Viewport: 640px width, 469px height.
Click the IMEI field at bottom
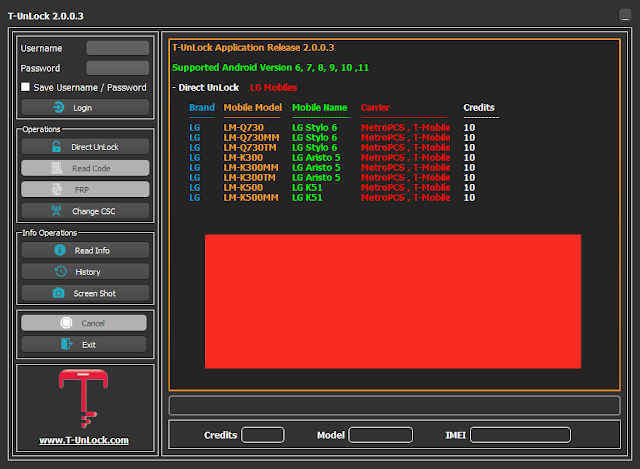point(520,435)
